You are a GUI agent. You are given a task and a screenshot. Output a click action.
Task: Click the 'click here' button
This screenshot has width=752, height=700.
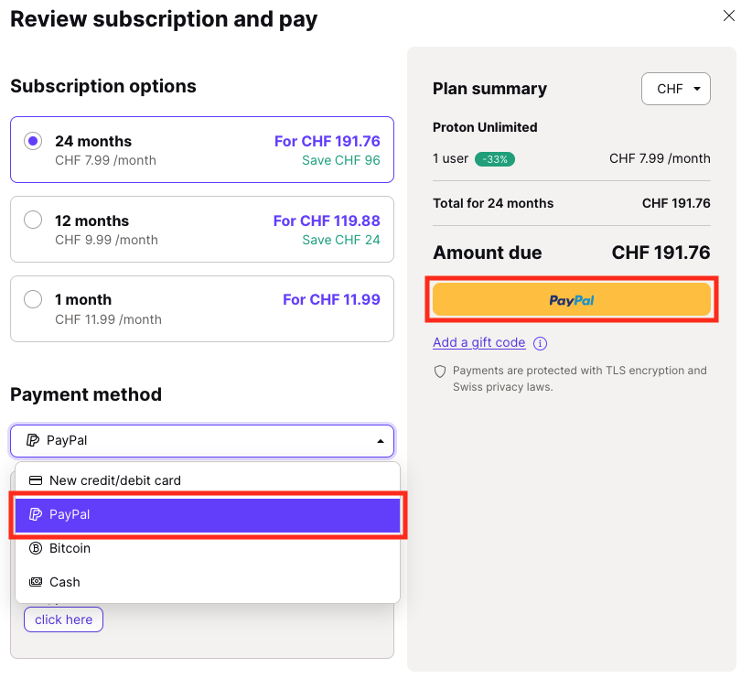(63, 619)
